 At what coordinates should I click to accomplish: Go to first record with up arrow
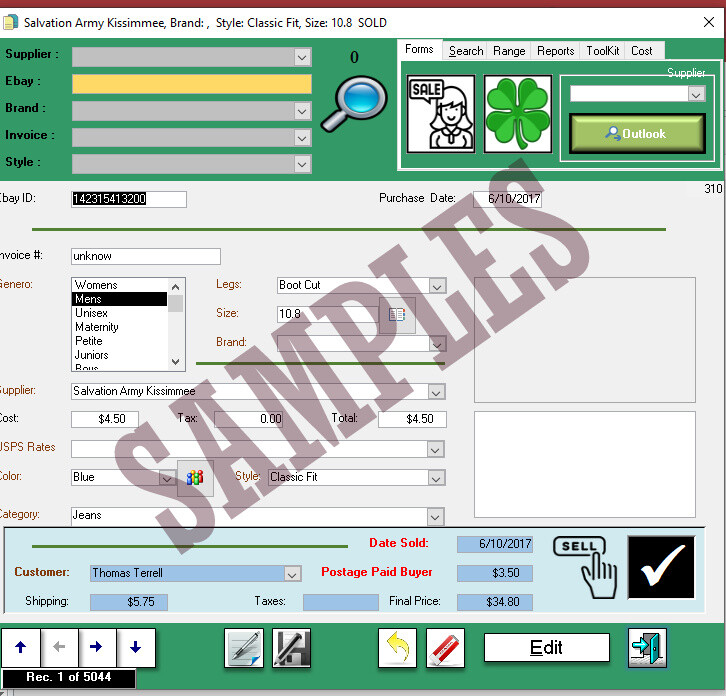point(20,647)
